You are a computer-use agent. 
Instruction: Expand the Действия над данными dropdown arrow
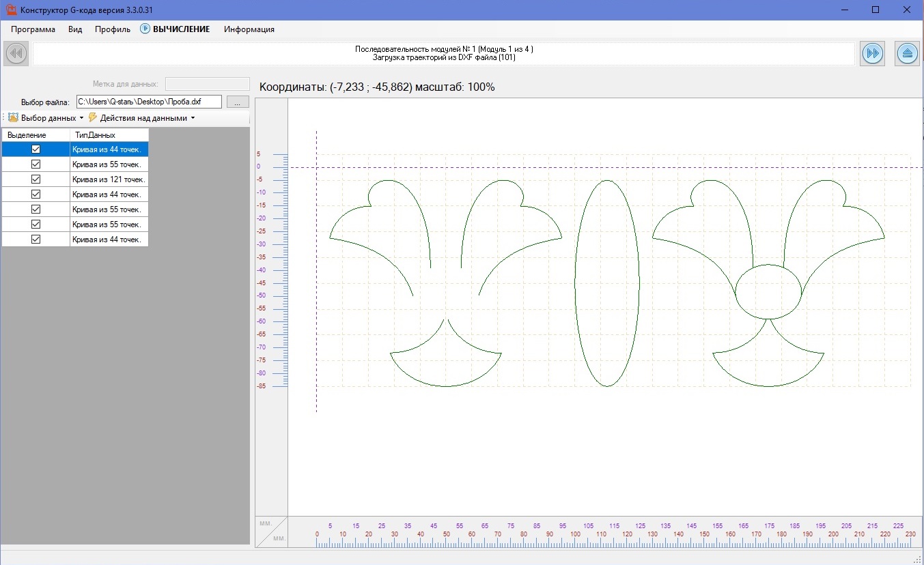[x=193, y=118]
